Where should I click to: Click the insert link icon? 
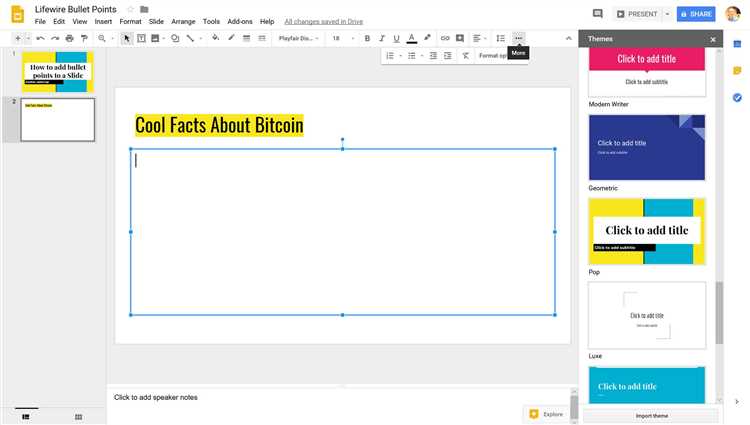(445, 38)
